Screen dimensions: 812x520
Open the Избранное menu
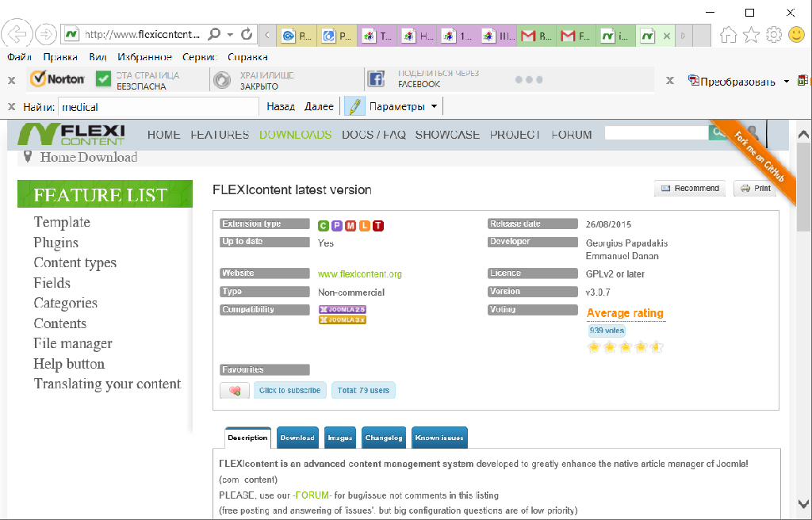point(144,57)
